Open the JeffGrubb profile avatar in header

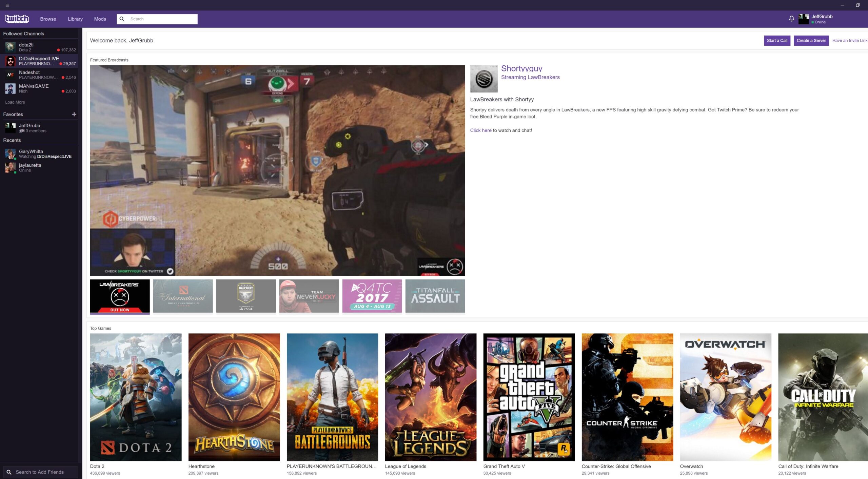804,19
